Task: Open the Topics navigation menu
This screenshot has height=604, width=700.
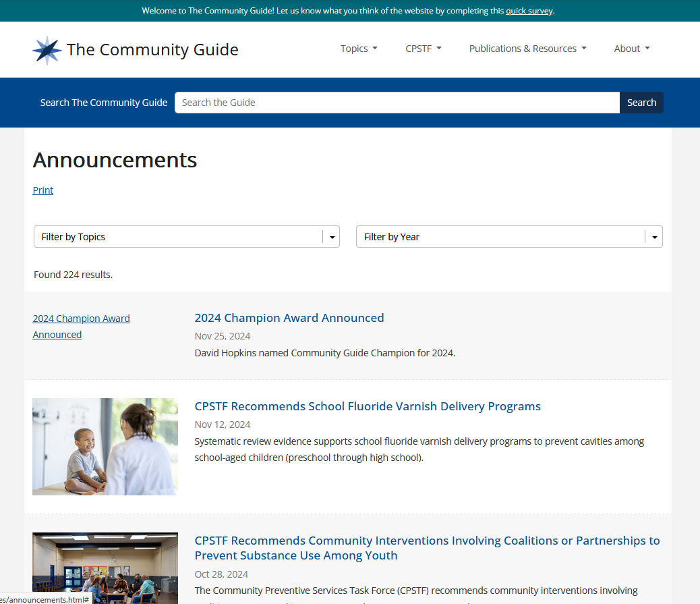Action: click(358, 49)
